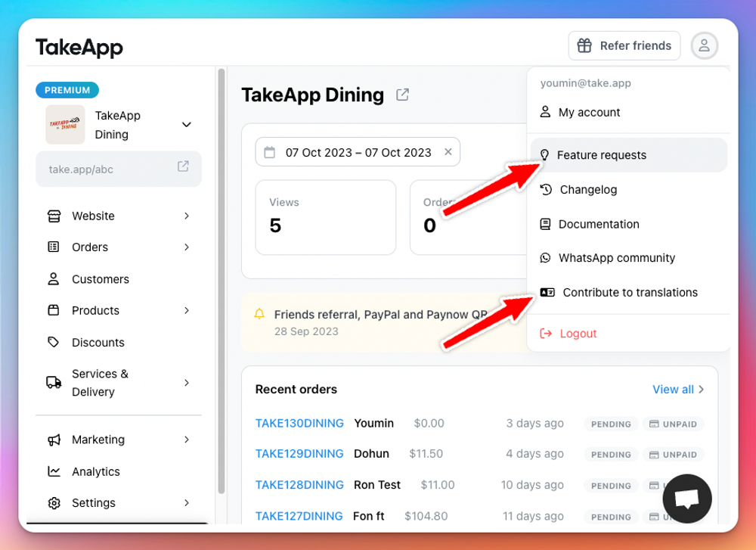Click the TakeApp Dining store logo thumbnail

[x=65, y=125]
